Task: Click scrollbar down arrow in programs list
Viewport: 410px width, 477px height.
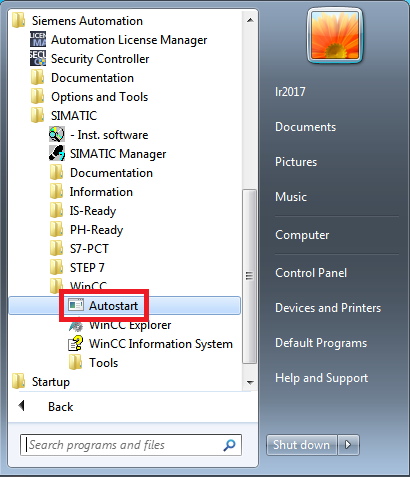Action: (x=250, y=382)
